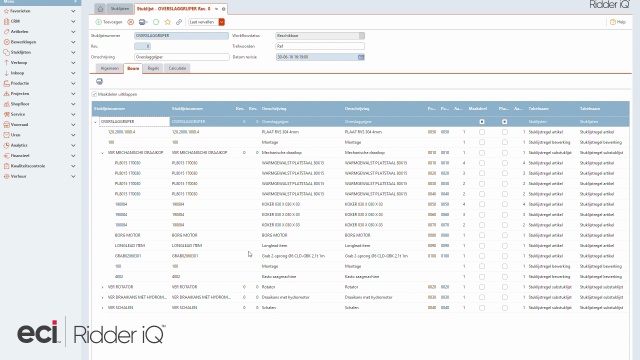Click the Verkoop up-arrow icon in sidebar
Viewport: 640px width, 360px height.
click(x=6, y=62)
